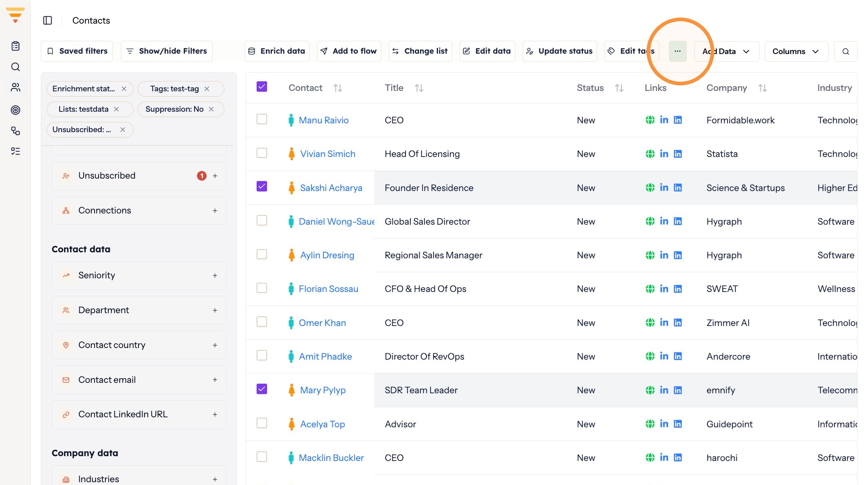Image resolution: width=868 pixels, height=485 pixels.
Task: Remove the Enrichment status filter chip
Action: 124,89
